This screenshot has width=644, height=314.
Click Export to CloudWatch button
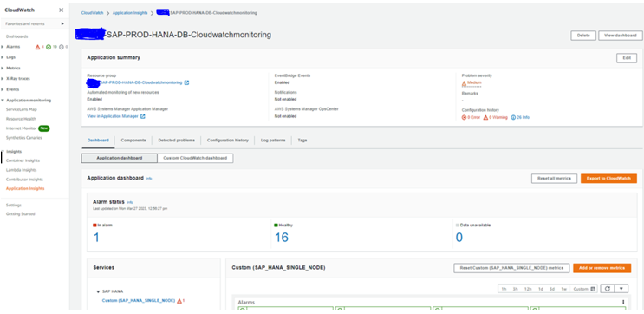pyautogui.click(x=608, y=179)
